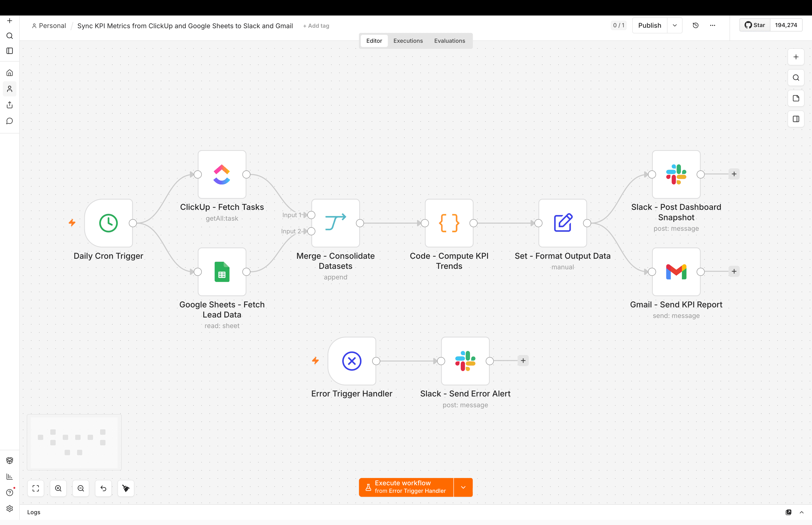Switch to the Editor tab
Image resolution: width=812 pixels, height=525 pixels.
tap(374, 41)
